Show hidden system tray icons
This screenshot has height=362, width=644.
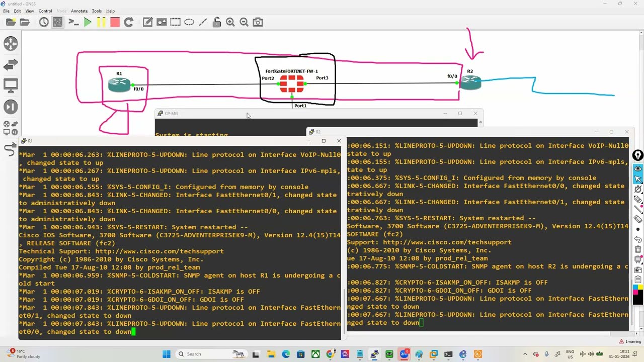pyautogui.click(x=525, y=354)
